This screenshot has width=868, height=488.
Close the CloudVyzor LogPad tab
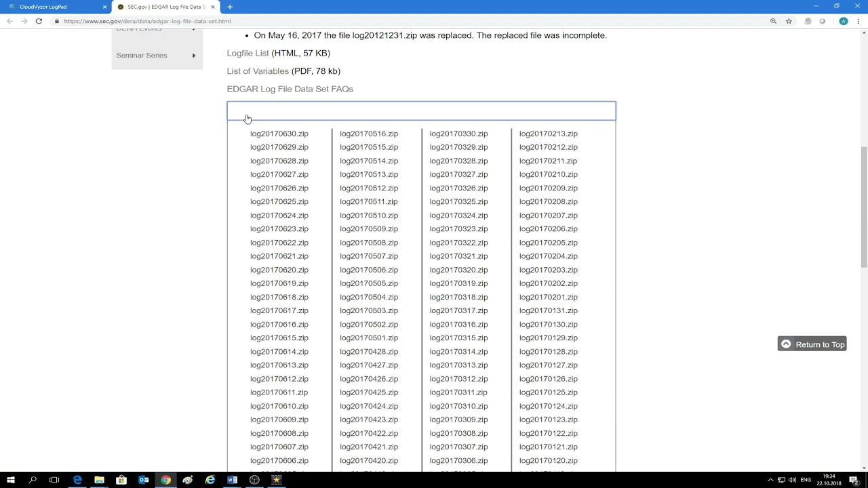click(104, 7)
